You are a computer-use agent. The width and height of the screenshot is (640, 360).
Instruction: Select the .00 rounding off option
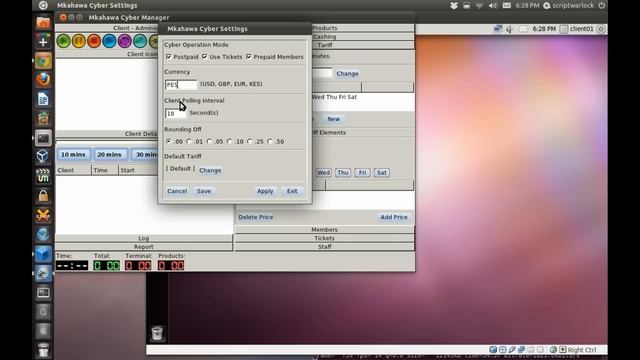coord(169,141)
